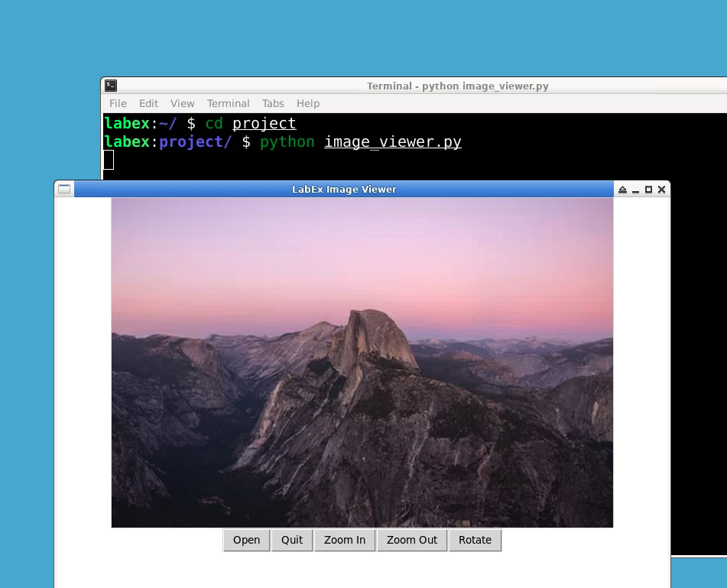
Task: Open a new image with the Open button
Action: [x=246, y=540]
